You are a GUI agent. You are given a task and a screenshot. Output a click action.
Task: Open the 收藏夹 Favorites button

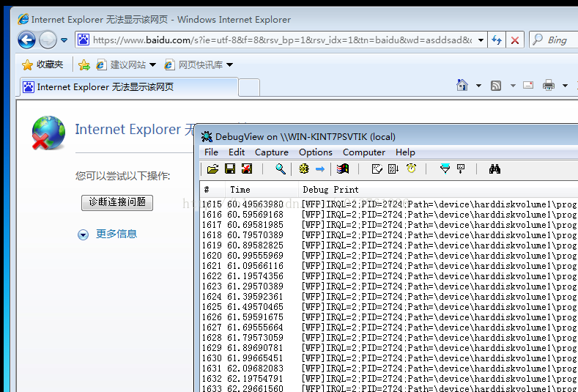coord(42,65)
